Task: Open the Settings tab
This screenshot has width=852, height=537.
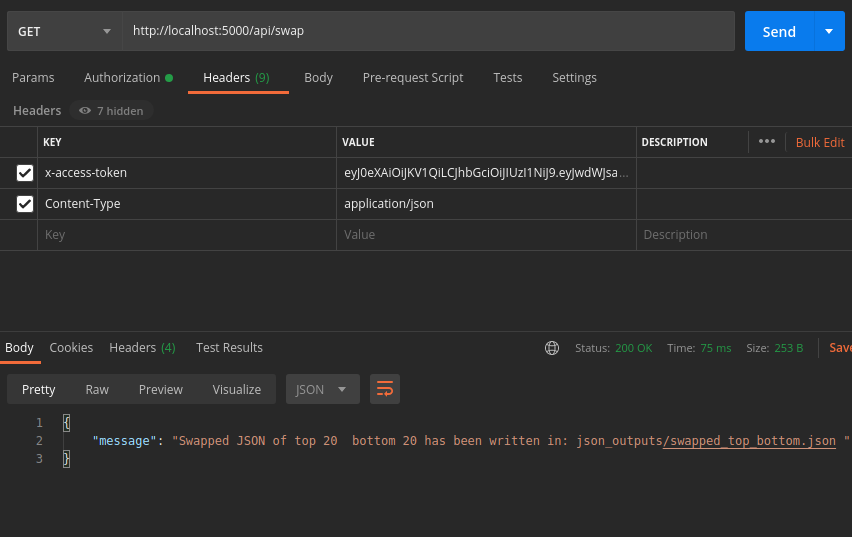Action: (574, 78)
